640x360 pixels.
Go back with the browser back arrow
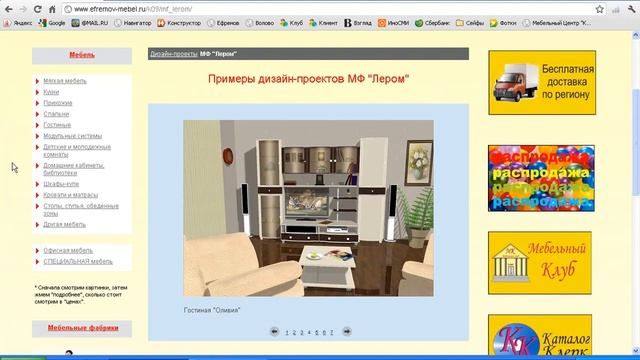click(9, 9)
